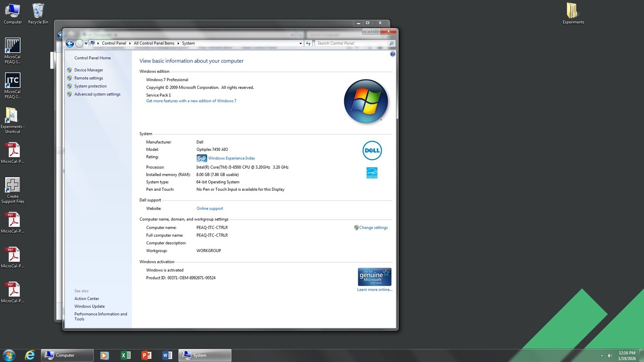This screenshot has height=362, width=644.
Task: Click the Windows Experience Index link
Action: (x=231, y=158)
